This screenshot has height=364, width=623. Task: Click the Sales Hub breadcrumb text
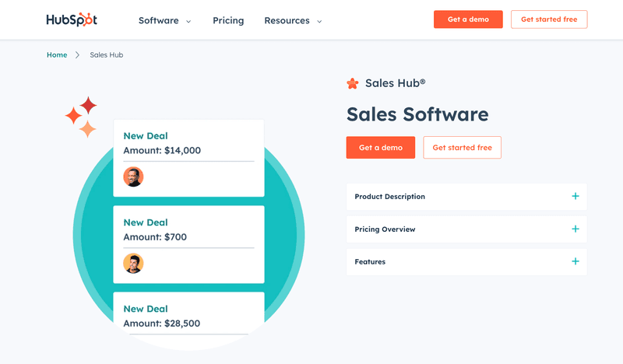[x=106, y=54]
